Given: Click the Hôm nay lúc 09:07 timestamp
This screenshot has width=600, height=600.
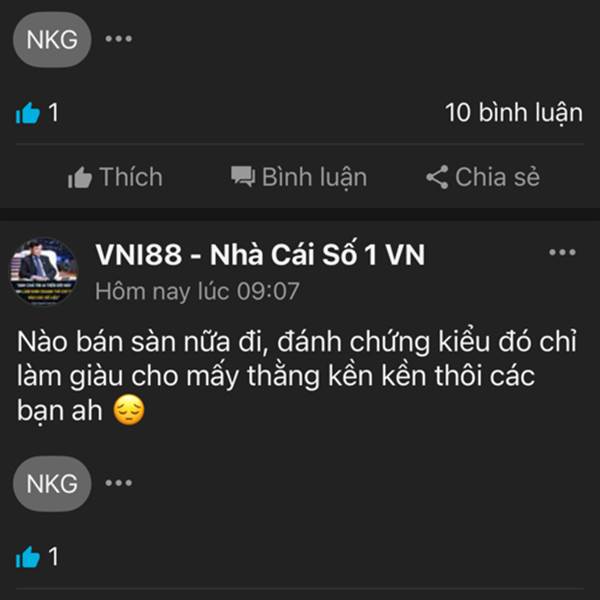Looking at the screenshot, I should pos(197,292).
